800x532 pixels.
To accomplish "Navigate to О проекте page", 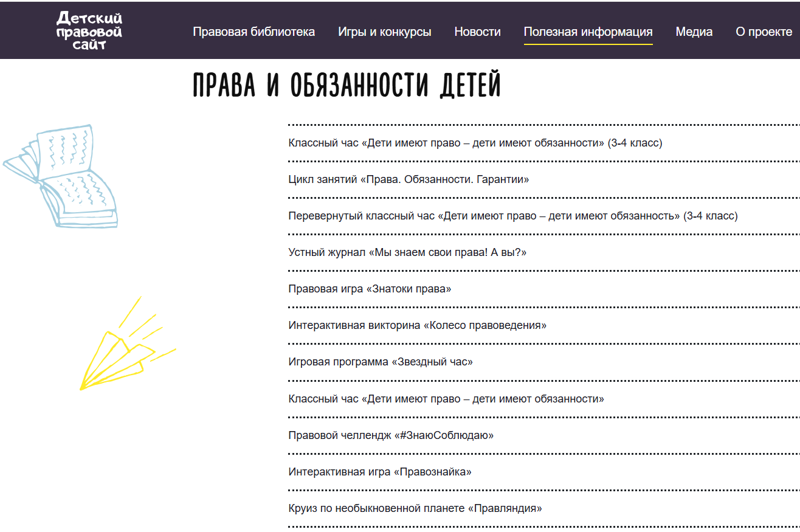I will [764, 32].
